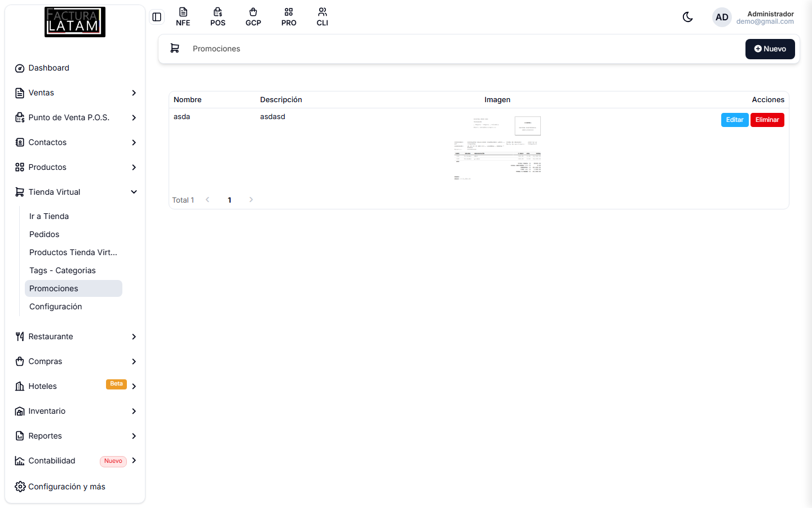Open the promotion image thumbnail
812x508 pixels.
pos(497,148)
